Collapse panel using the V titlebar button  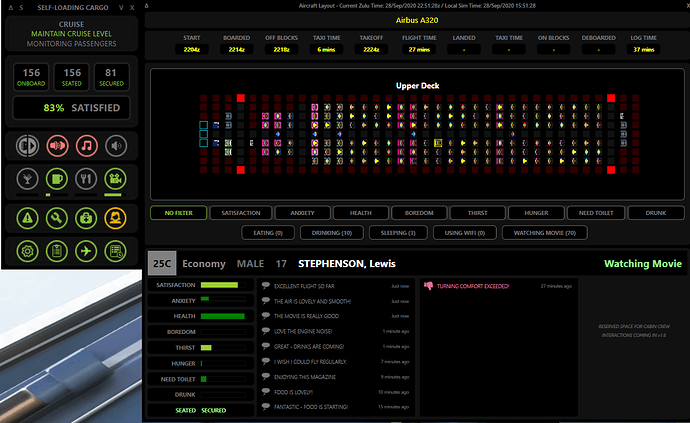pos(121,7)
